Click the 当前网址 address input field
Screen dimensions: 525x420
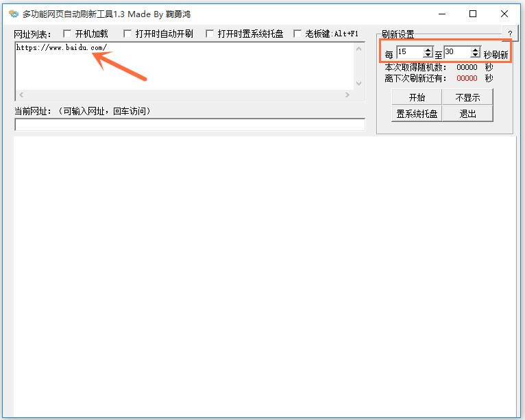pyautogui.click(x=190, y=125)
